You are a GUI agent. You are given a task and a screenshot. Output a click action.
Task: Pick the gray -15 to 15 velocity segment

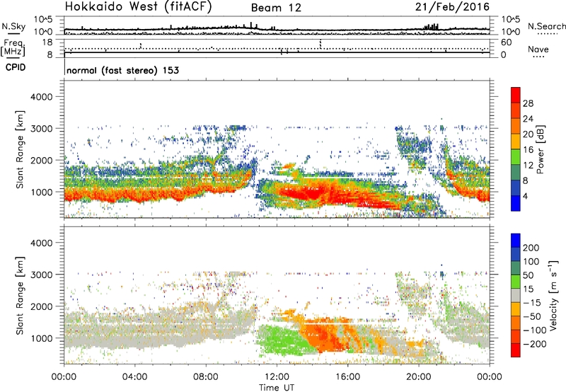(516, 296)
